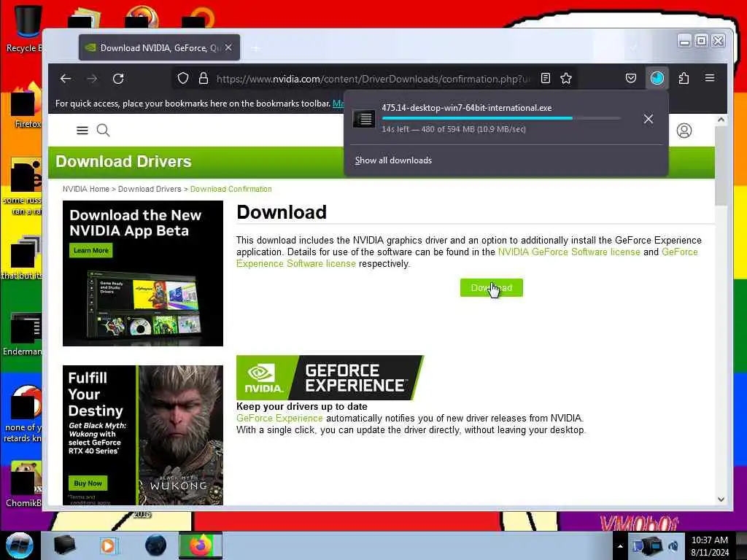The image size is (747, 560).
Task: Click the page scrollbar up arrow
Action: pos(721,120)
